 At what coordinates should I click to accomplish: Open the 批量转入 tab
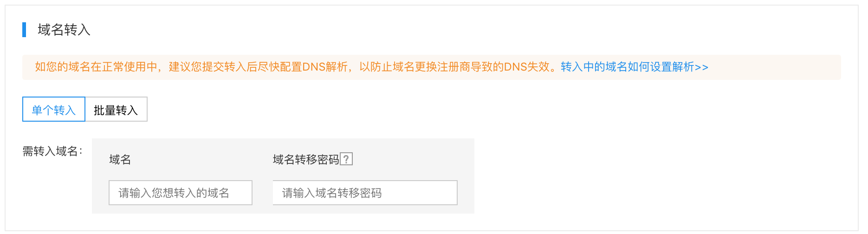(x=116, y=110)
